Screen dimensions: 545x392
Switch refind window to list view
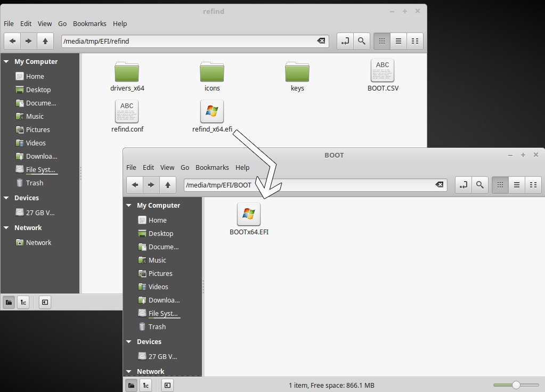click(398, 41)
